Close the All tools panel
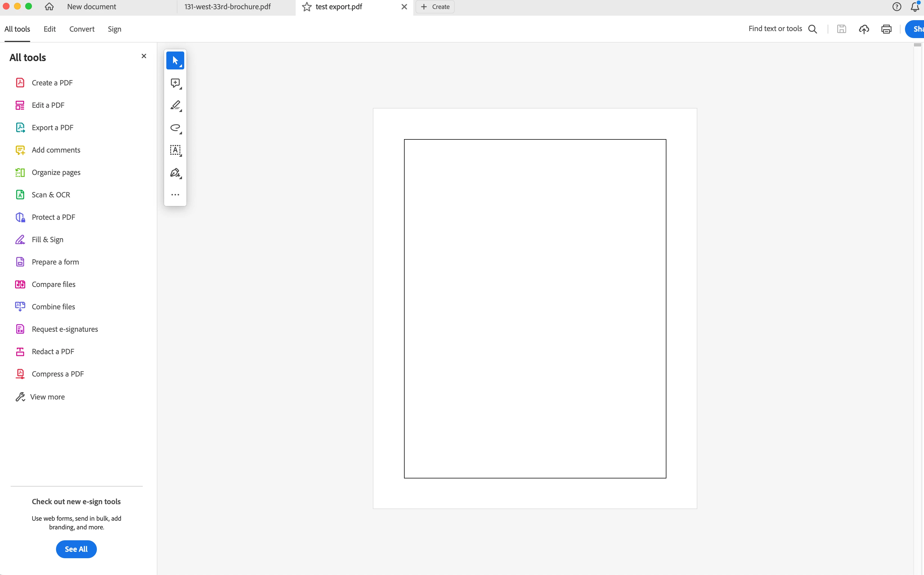This screenshot has height=575, width=924. (x=144, y=56)
